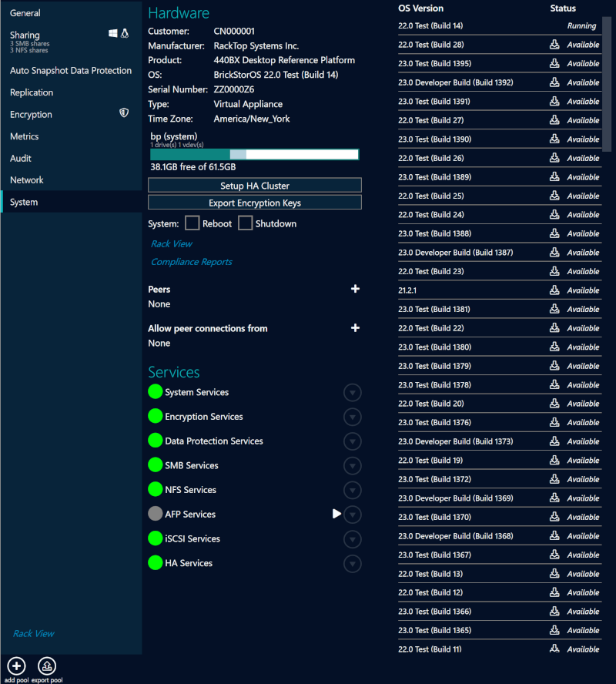Screen dimensions: 616x684
Task: Open the Compliance Reports link
Action: pos(191,262)
